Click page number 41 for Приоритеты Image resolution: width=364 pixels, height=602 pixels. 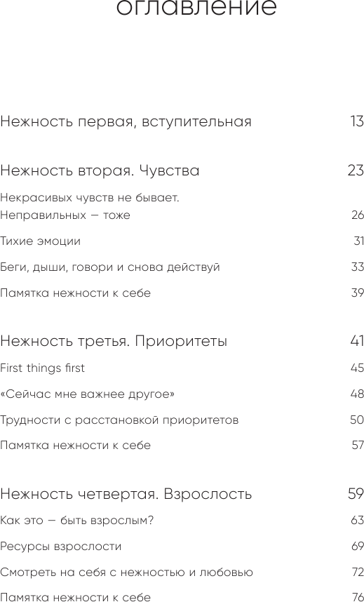(x=357, y=341)
